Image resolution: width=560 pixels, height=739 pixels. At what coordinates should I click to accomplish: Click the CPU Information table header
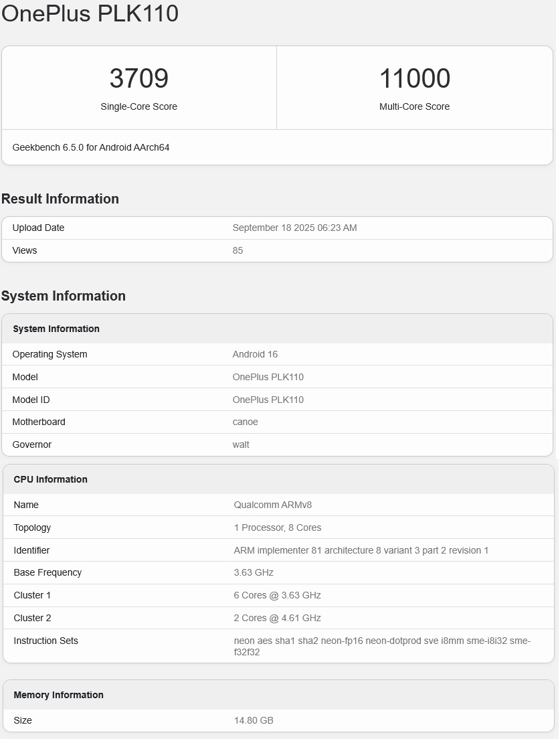[51, 479]
